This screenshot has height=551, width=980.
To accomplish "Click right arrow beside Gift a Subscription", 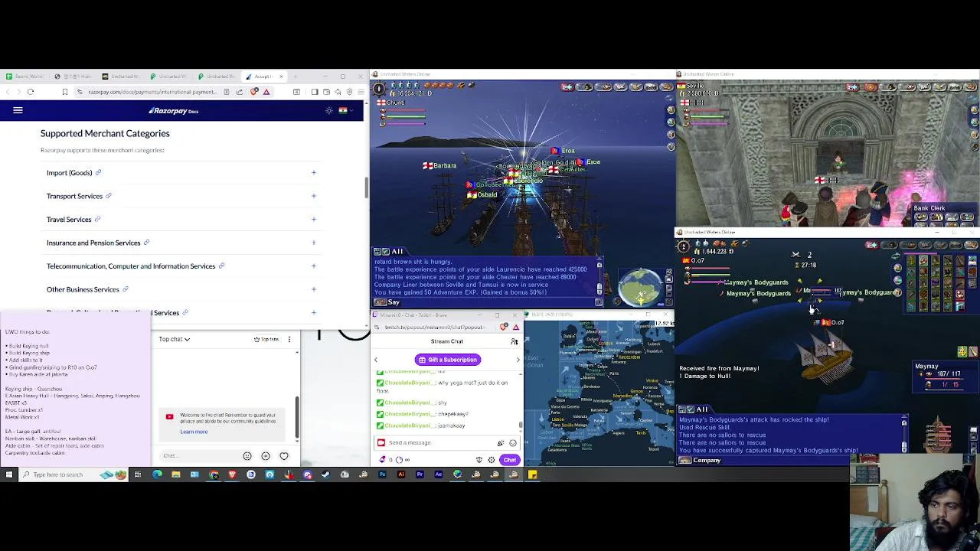I will (518, 360).
